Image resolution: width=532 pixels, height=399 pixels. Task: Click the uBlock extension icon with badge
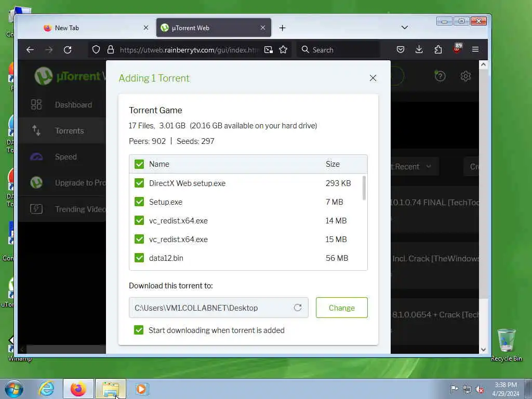pos(457,48)
